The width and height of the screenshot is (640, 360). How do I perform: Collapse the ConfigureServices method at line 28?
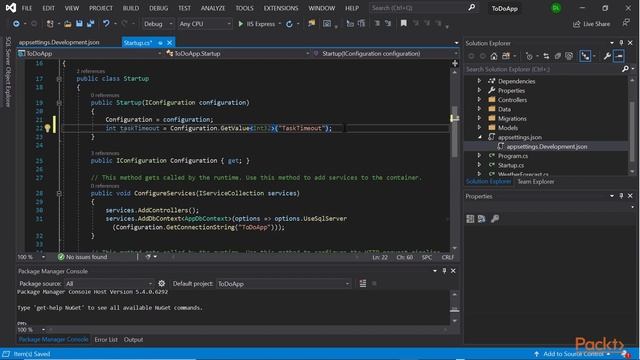click(59, 193)
